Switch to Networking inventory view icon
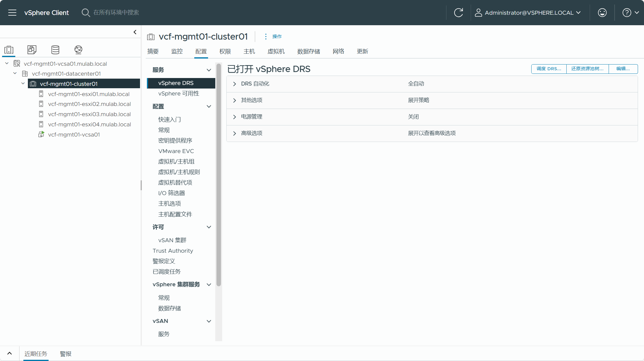 [78, 50]
